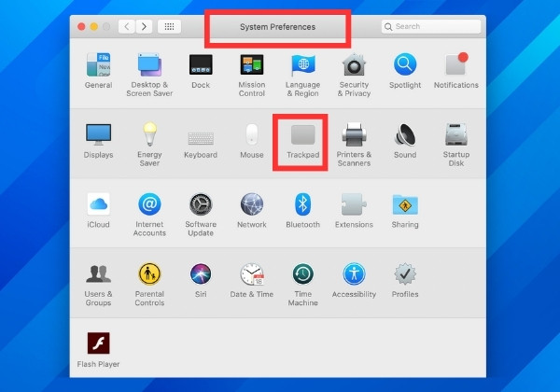Open Notifications preferences
560x392 pixels.
tap(456, 71)
